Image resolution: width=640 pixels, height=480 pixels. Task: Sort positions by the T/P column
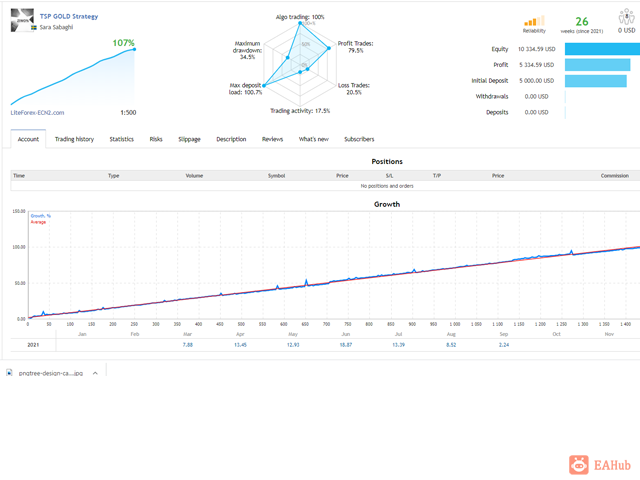coord(437,176)
